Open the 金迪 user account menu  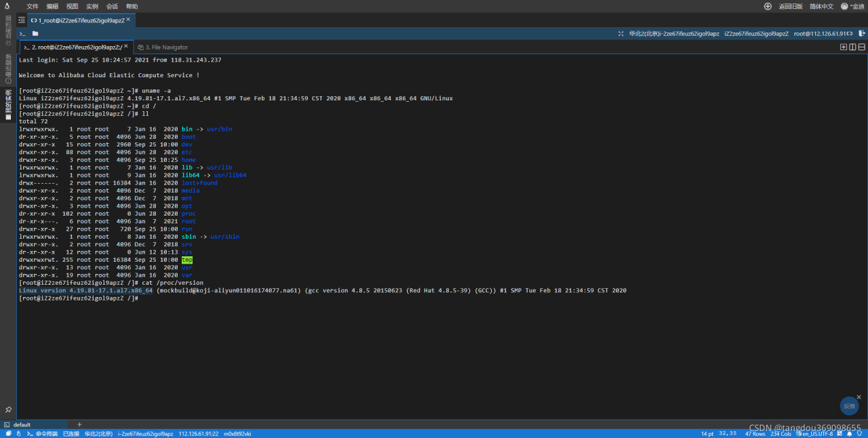point(853,6)
